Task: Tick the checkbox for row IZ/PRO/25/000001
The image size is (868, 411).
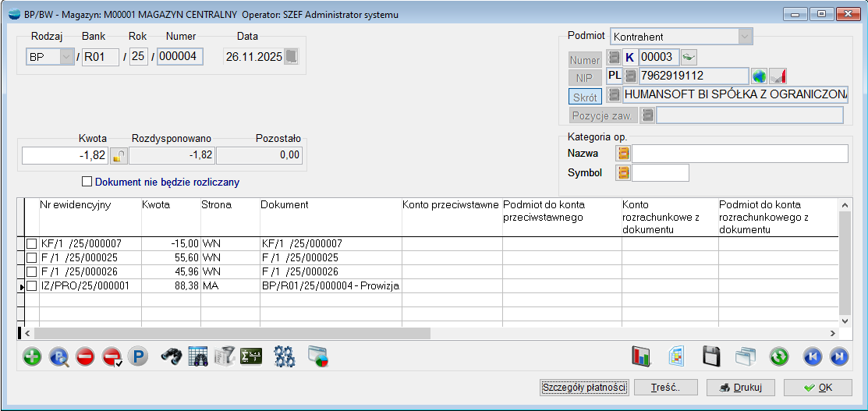Action: (x=32, y=286)
